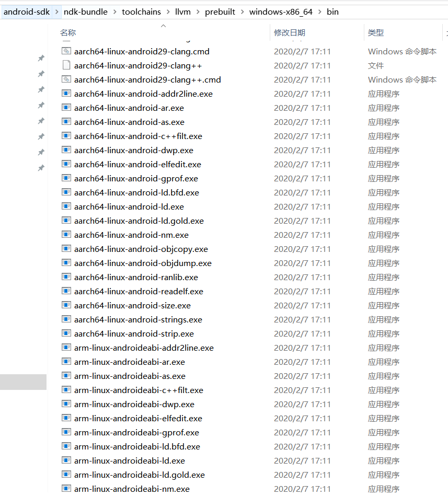This screenshot has height=496, width=448.
Task: Click the bin segment in address bar
Action: [x=333, y=12]
